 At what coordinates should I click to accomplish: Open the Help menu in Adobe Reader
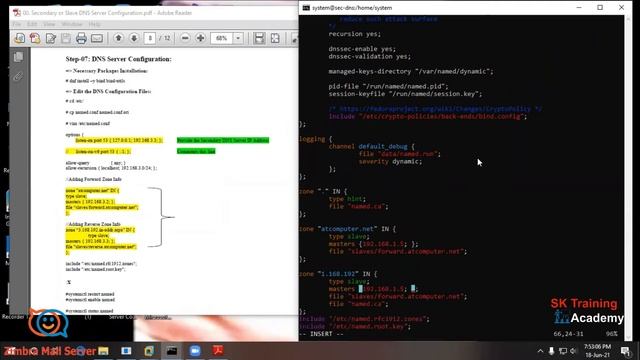pyautogui.click(x=94, y=24)
